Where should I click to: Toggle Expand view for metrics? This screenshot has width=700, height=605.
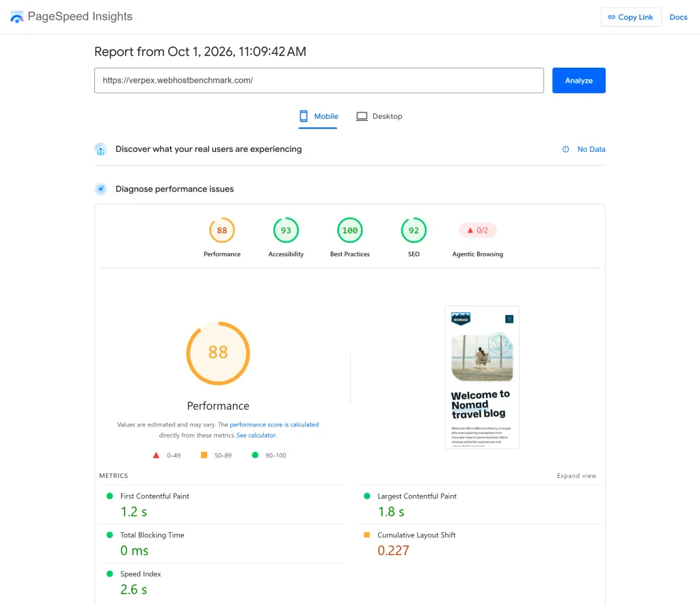(576, 476)
